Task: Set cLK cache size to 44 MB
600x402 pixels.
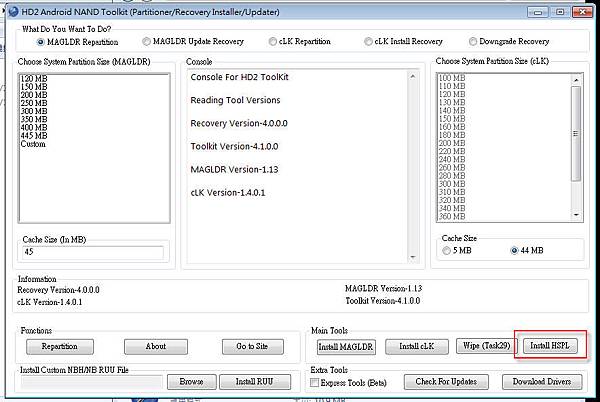Action: click(x=527, y=251)
